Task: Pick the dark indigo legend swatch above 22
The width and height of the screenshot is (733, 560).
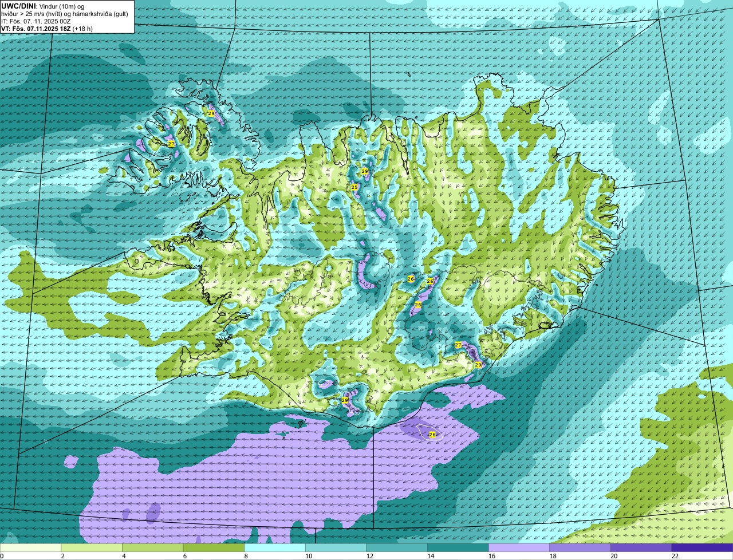Action: click(x=702, y=547)
